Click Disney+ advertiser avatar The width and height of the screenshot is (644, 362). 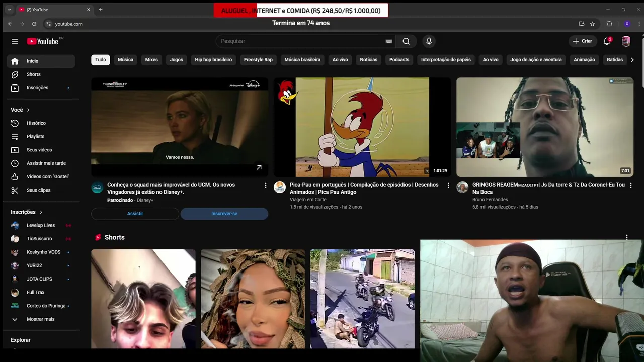click(97, 187)
